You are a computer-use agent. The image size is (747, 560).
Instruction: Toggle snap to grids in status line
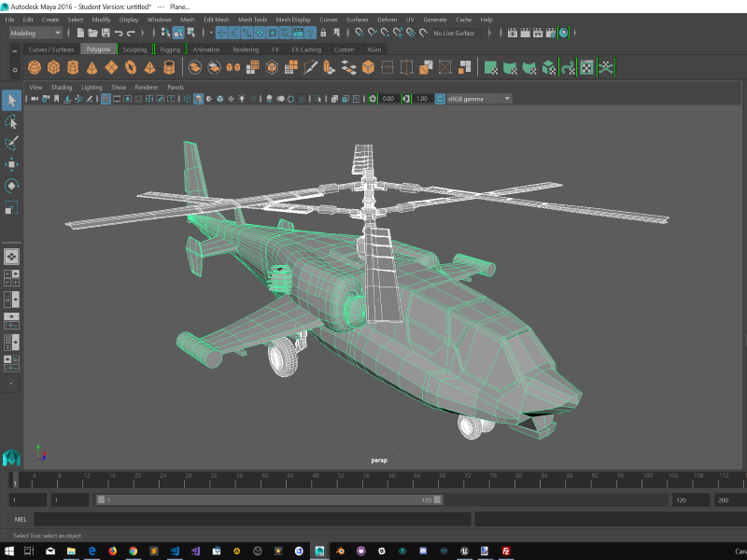click(x=220, y=33)
